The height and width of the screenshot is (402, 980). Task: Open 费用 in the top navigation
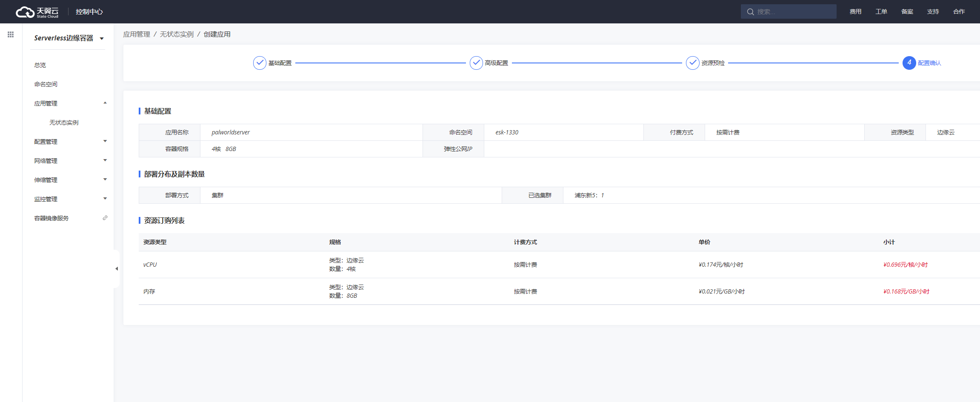(855, 12)
